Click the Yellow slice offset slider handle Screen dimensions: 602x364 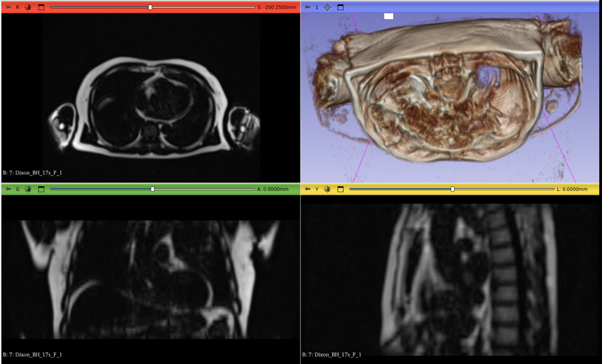[x=452, y=189]
